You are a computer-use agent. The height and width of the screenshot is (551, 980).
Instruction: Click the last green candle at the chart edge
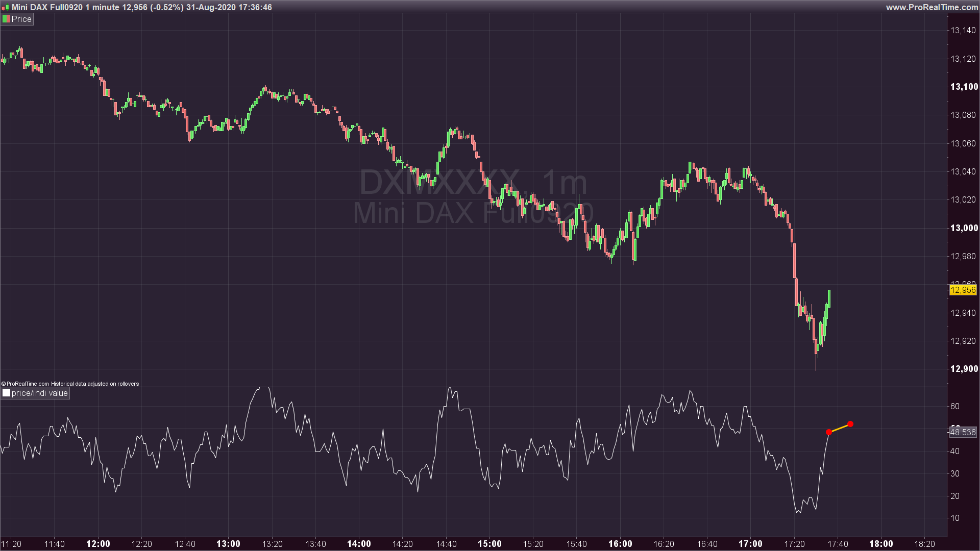pyautogui.click(x=829, y=298)
